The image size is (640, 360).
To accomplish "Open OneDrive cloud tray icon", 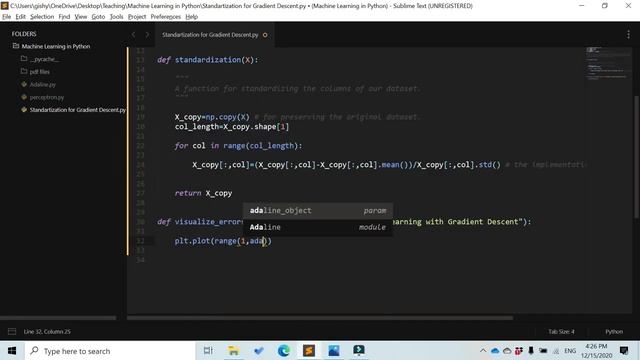I will tap(495, 351).
